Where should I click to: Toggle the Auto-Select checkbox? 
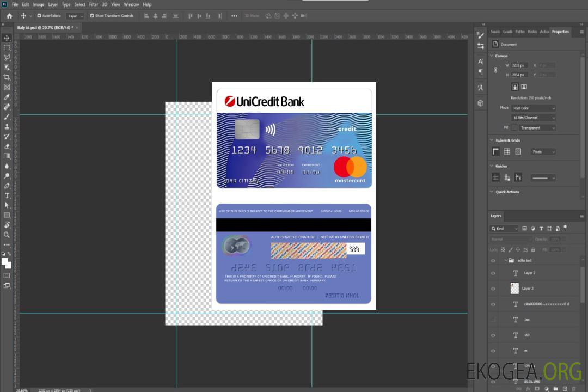[39, 16]
